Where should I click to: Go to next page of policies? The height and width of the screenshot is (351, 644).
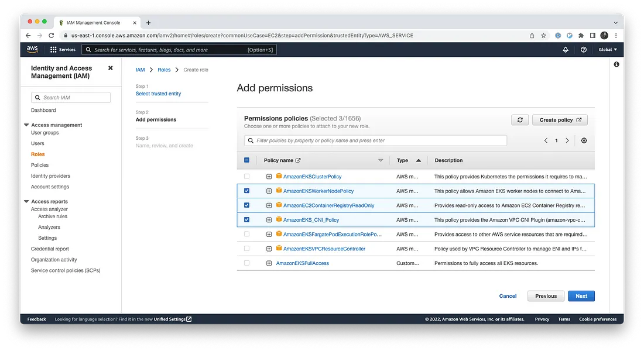pyautogui.click(x=567, y=140)
